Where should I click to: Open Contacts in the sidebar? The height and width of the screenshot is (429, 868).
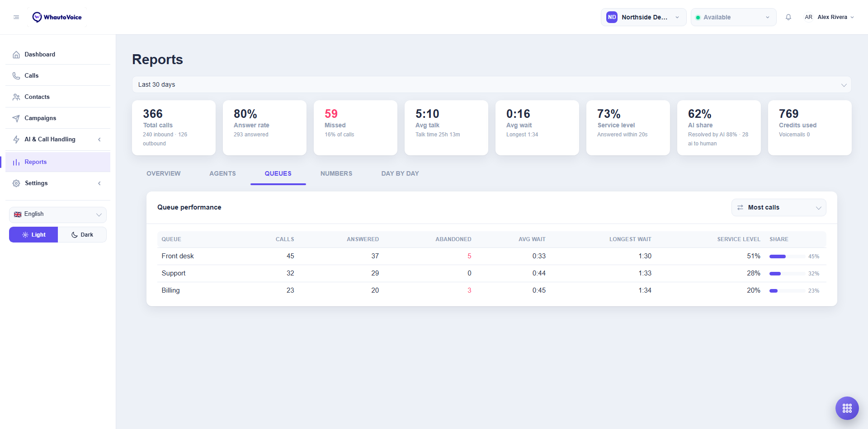pos(58,97)
